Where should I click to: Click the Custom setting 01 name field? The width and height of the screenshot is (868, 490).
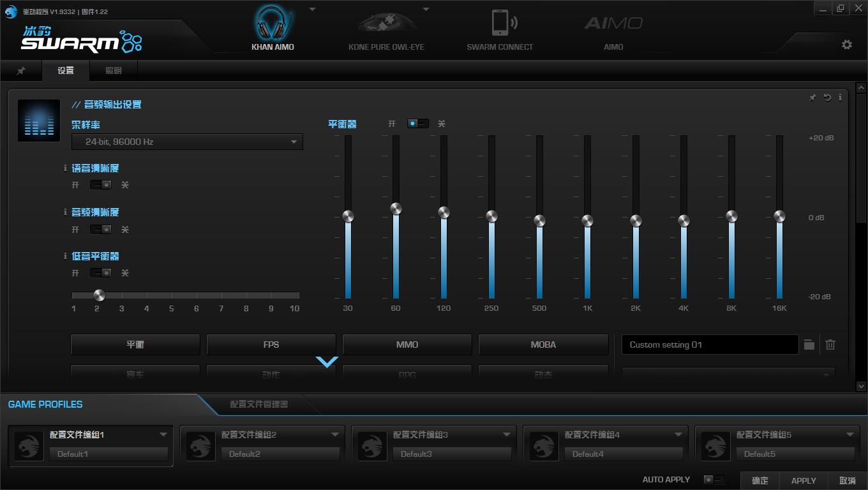click(x=710, y=345)
